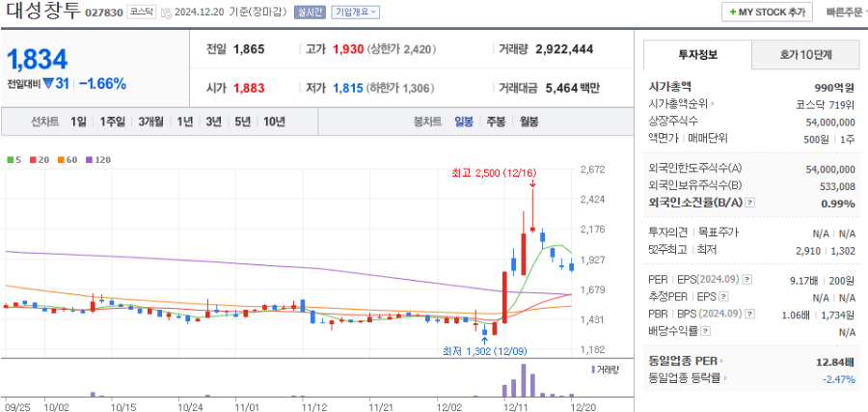Open the 동일업종 PER link
The height and width of the screenshot is (412, 868).
(x=687, y=361)
